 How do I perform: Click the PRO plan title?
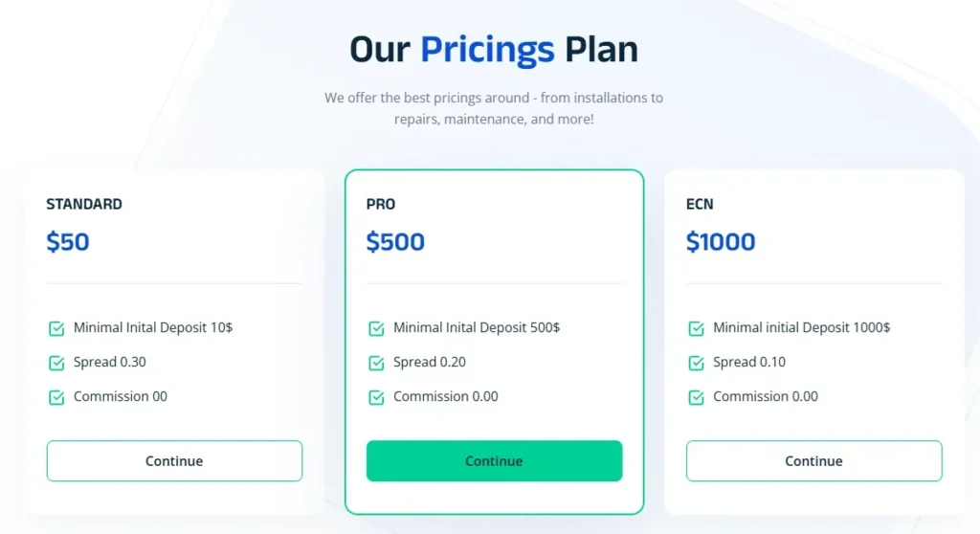(x=380, y=204)
